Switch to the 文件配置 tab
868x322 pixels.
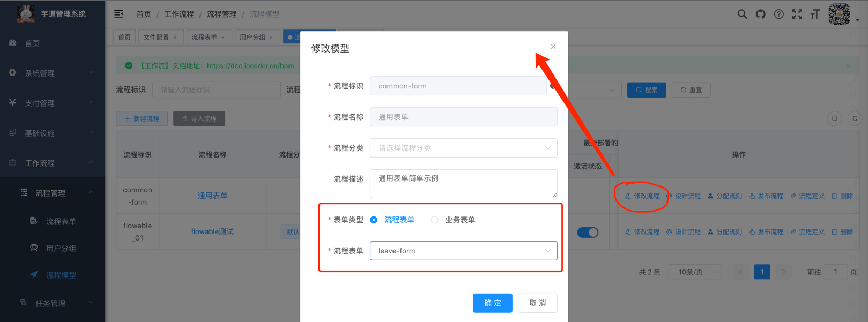[160, 37]
